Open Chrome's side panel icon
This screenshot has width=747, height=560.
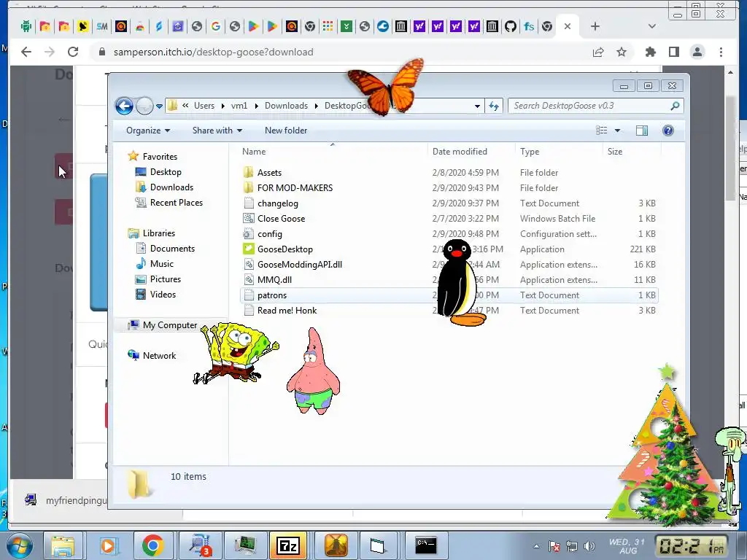click(x=673, y=52)
